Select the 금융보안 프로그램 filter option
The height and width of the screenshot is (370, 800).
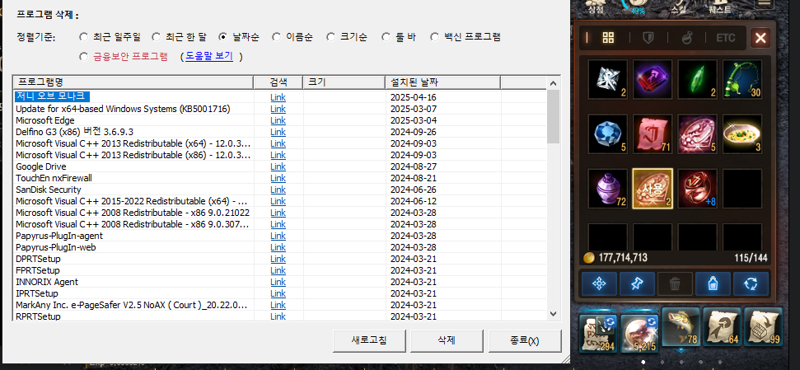(x=123, y=57)
